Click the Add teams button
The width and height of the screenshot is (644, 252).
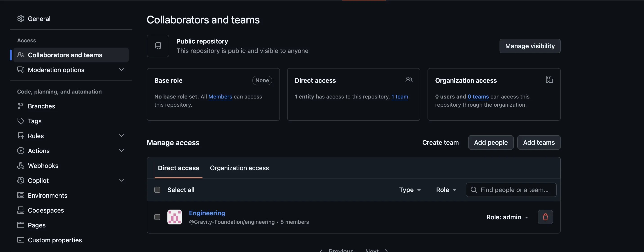tap(539, 142)
